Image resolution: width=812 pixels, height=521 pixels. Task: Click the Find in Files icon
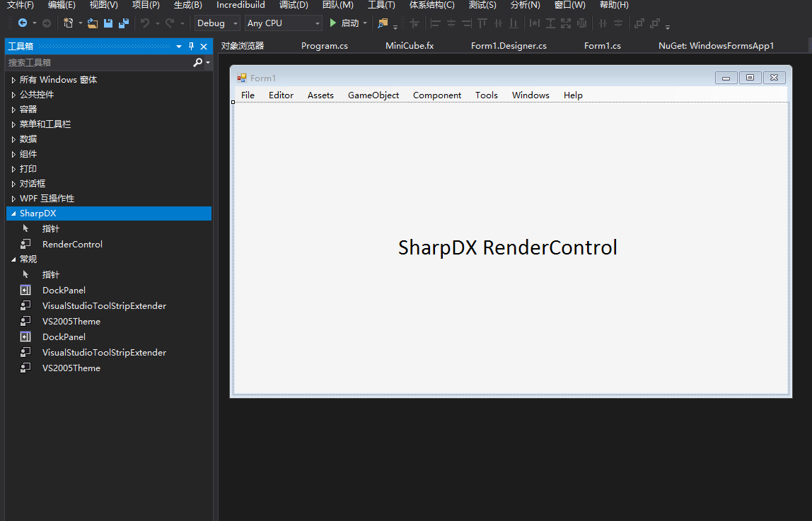pos(383,23)
